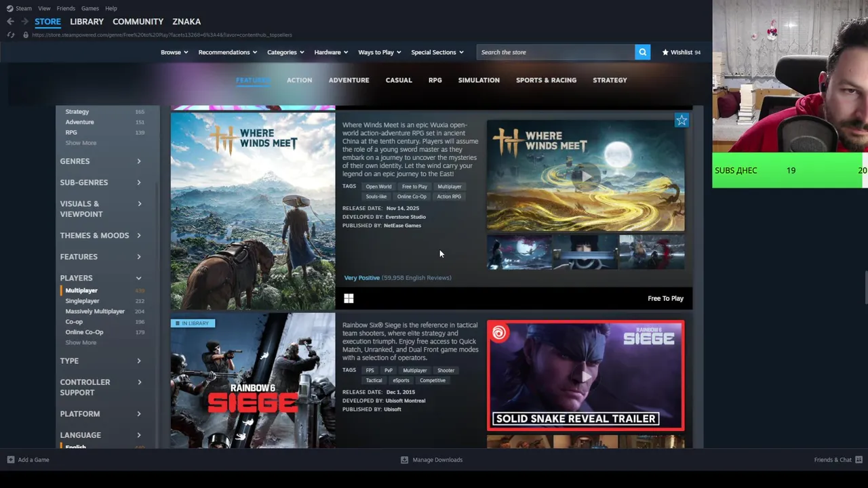
Task: Click the Manage Downloads icon
Action: (404, 460)
